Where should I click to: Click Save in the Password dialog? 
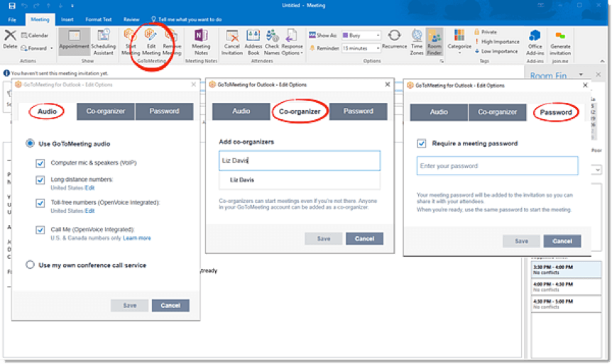(x=521, y=241)
